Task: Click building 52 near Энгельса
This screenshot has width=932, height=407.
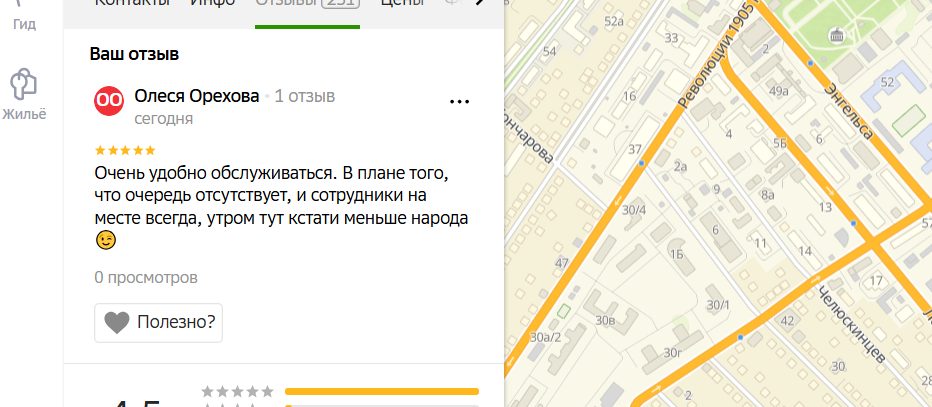Action: 887,82
